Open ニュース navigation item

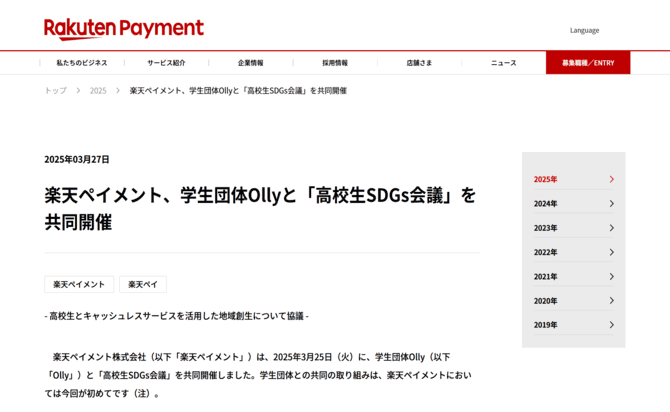tap(503, 63)
